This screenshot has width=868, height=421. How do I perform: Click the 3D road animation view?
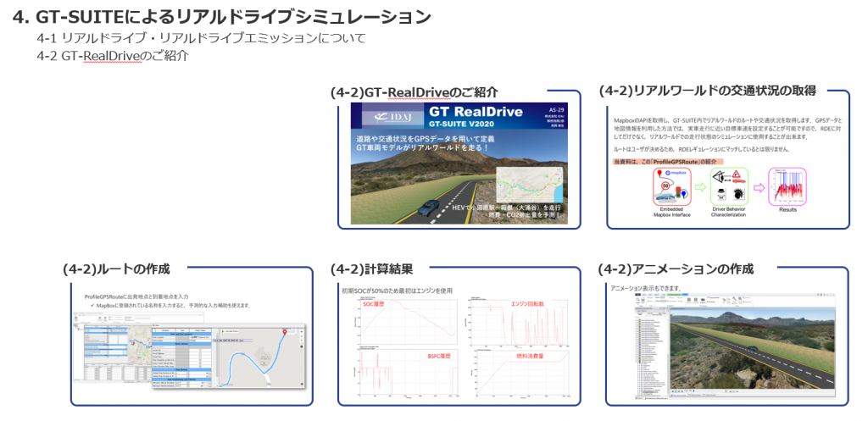pos(752,350)
